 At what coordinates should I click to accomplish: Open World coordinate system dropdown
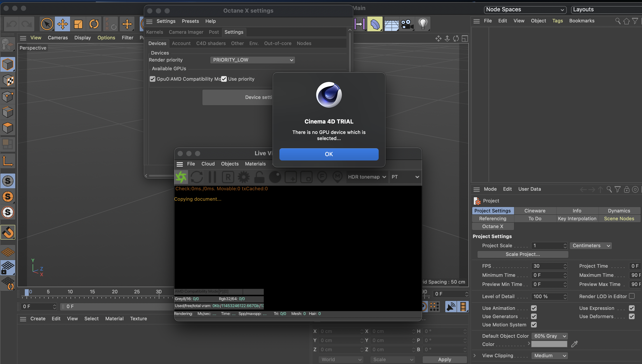pos(341,359)
